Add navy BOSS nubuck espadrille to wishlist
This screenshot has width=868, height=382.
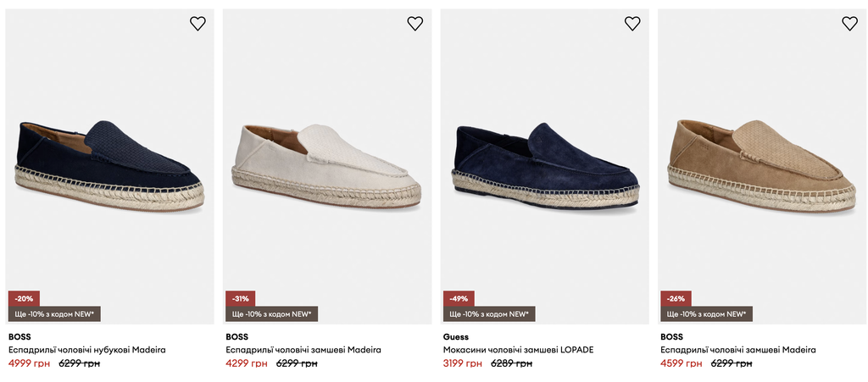(x=198, y=23)
